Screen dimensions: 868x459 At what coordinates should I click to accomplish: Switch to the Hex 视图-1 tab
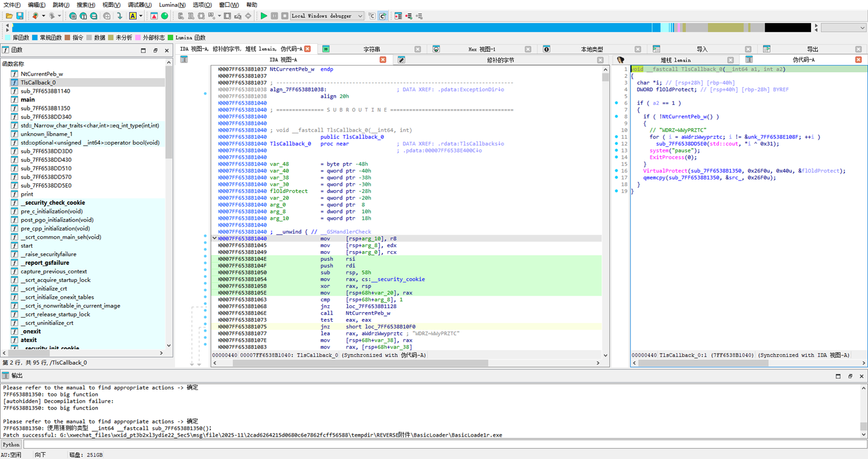[482, 50]
